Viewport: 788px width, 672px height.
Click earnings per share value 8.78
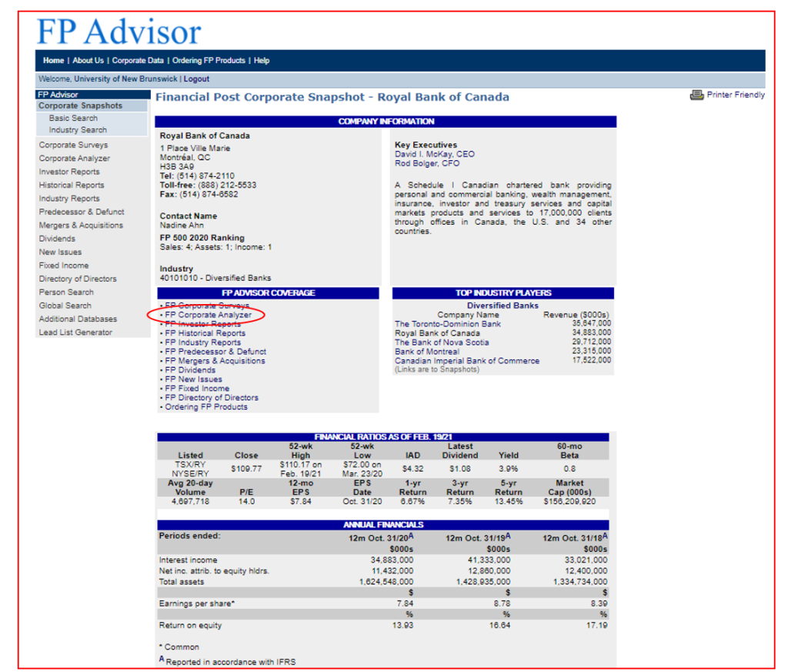(x=502, y=603)
